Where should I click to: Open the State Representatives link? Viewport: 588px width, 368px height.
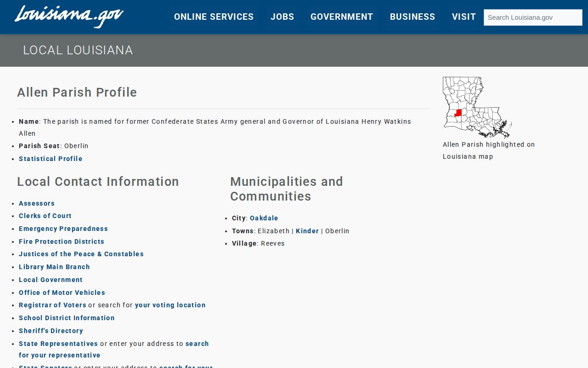tap(58, 344)
